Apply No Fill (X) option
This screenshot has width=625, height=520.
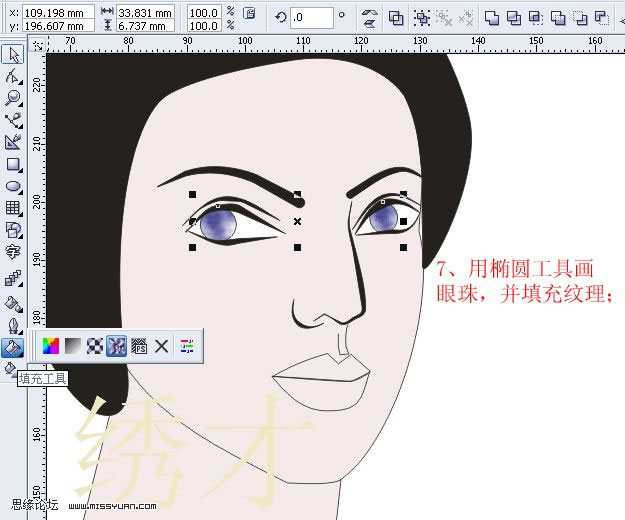[x=162, y=346]
